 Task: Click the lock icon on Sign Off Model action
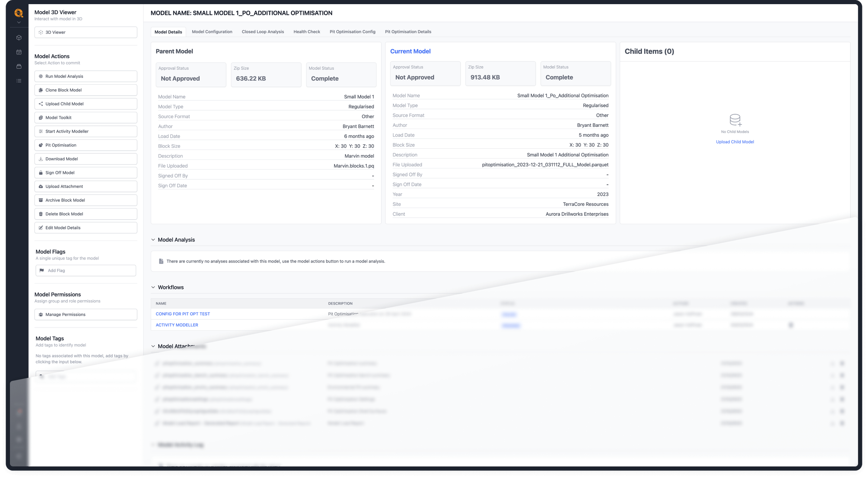[41, 172]
